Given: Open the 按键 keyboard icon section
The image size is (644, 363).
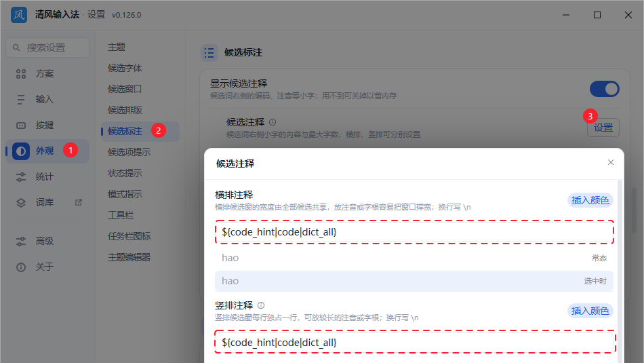Looking at the screenshot, I should 21,126.
